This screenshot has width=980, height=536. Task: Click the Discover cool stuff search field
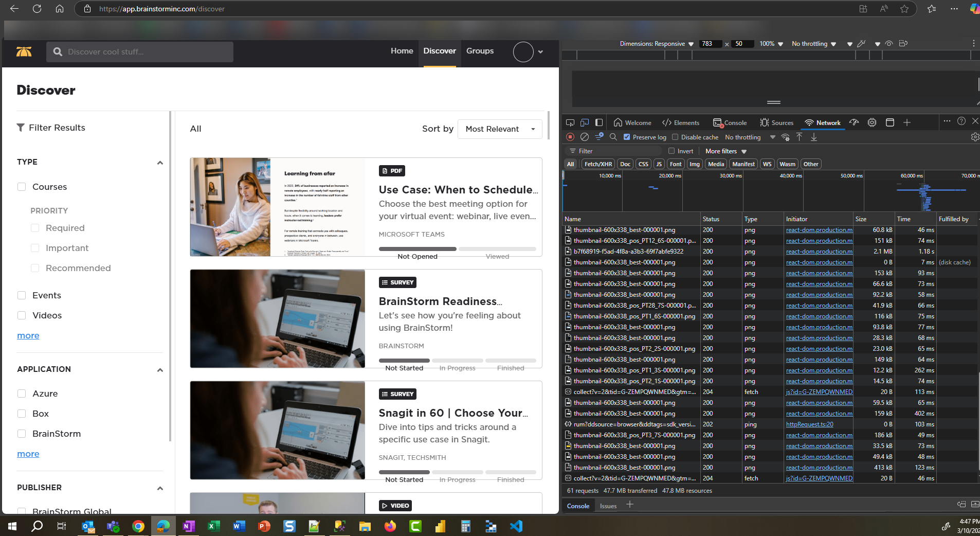click(140, 52)
